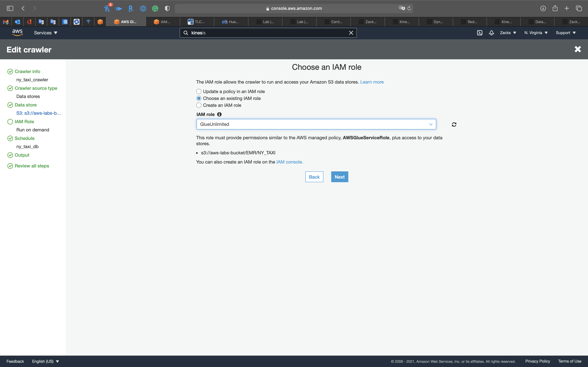The height and width of the screenshot is (367, 588).
Task: Select Update a policy in an IAM role
Action: click(x=199, y=92)
